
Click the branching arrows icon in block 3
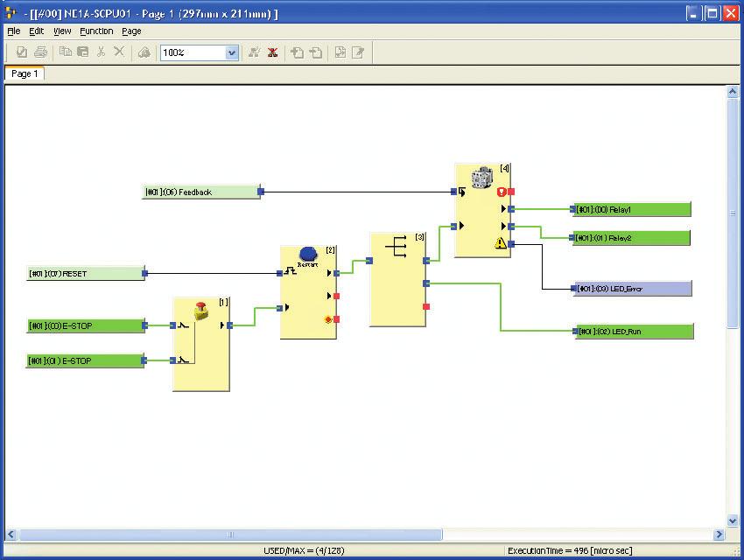(x=397, y=246)
